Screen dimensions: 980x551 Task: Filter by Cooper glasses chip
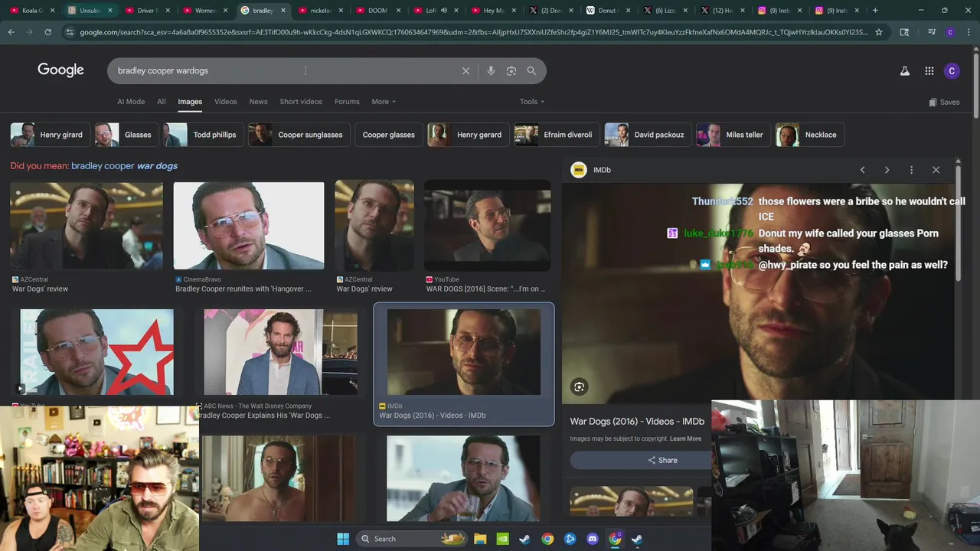coord(389,135)
